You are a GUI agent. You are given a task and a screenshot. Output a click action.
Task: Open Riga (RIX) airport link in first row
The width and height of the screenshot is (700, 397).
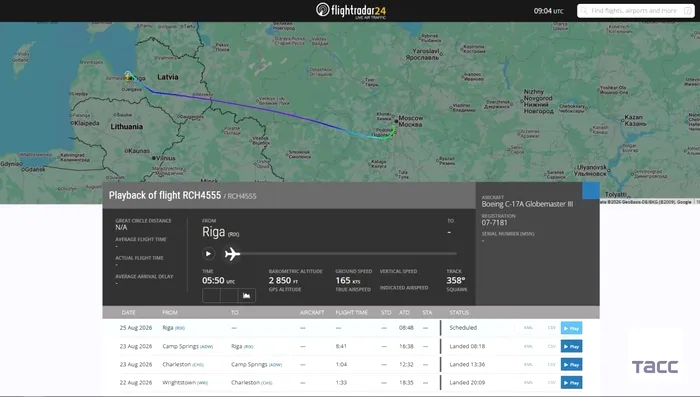pos(174,328)
